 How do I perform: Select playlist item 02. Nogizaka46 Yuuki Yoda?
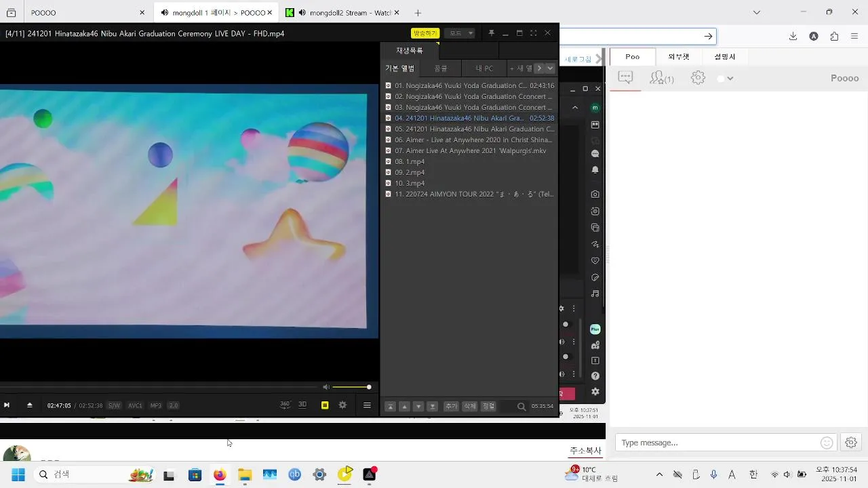point(469,97)
